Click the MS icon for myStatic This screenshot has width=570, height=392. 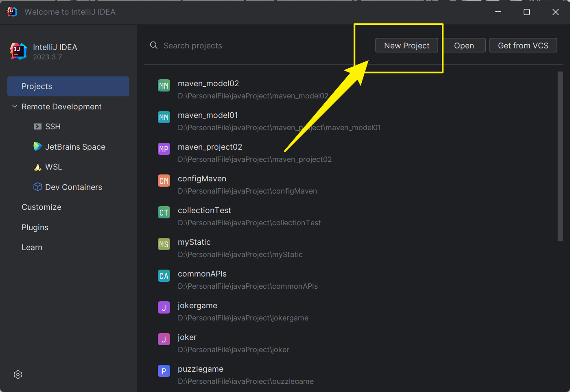164,244
